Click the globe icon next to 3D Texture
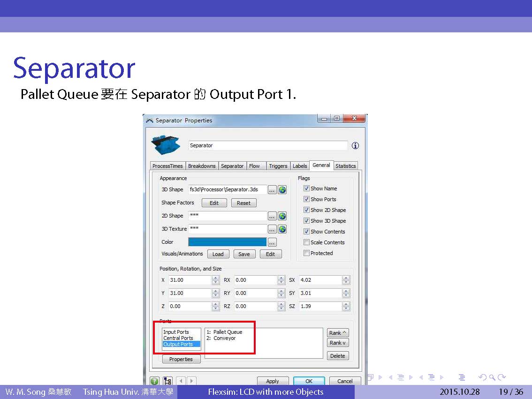532x399 pixels. tap(282, 229)
